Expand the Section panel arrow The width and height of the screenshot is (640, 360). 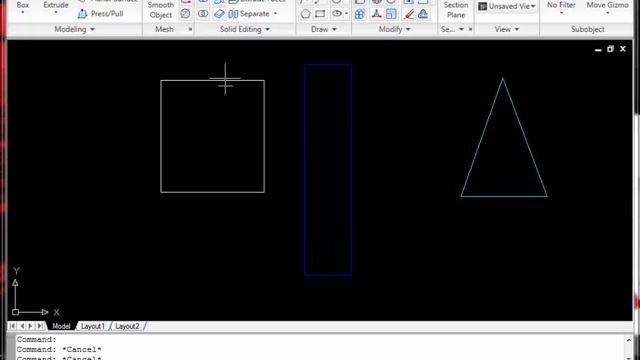461,29
